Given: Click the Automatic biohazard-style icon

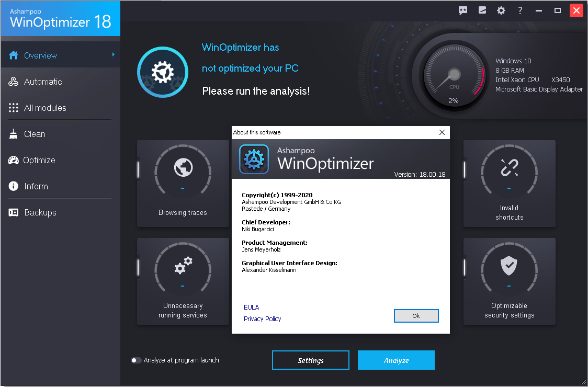Looking at the screenshot, I should [14, 82].
